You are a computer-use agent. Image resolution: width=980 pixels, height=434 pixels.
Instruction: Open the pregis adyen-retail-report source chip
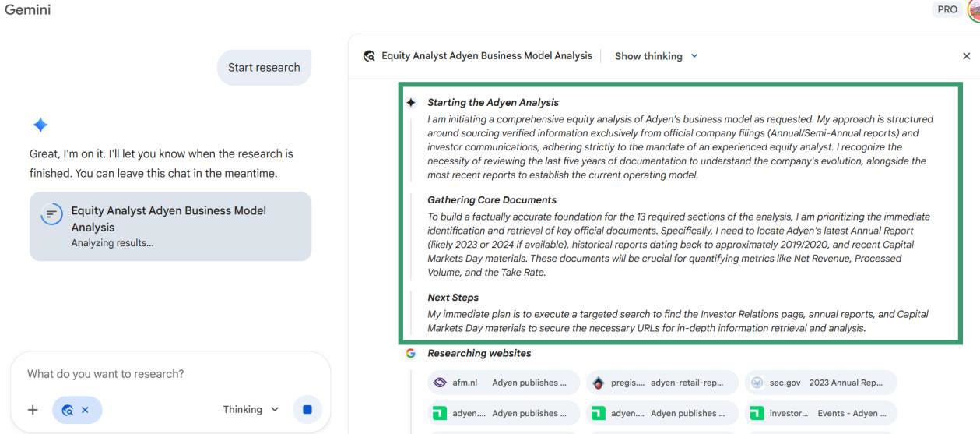point(662,383)
